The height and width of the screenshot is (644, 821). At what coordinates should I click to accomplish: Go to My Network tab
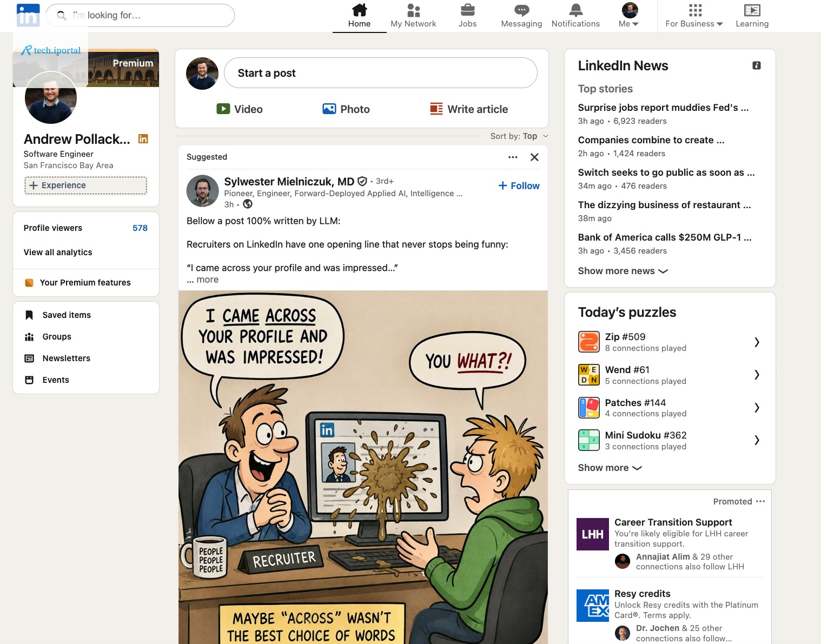[413, 16]
